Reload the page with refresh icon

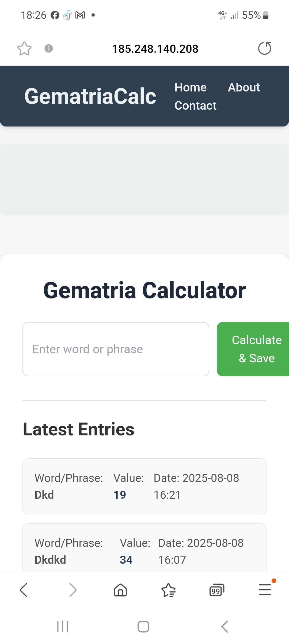264,48
